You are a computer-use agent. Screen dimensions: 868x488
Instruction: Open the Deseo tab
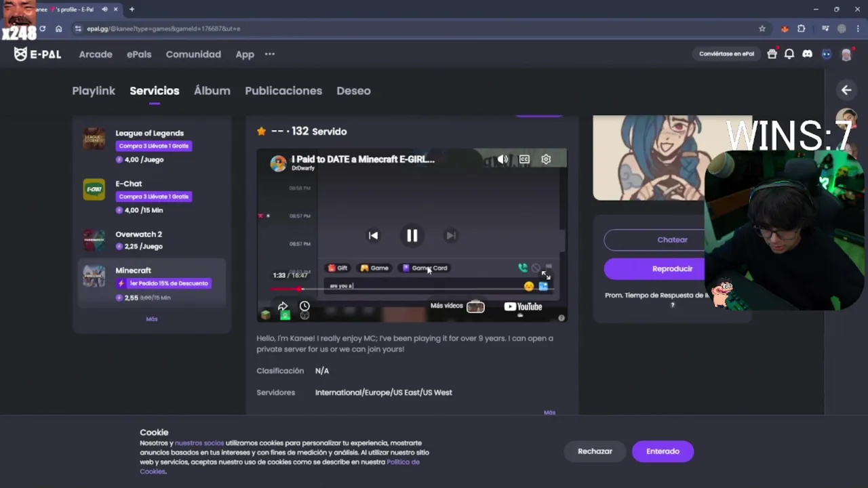[x=353, y=91]
